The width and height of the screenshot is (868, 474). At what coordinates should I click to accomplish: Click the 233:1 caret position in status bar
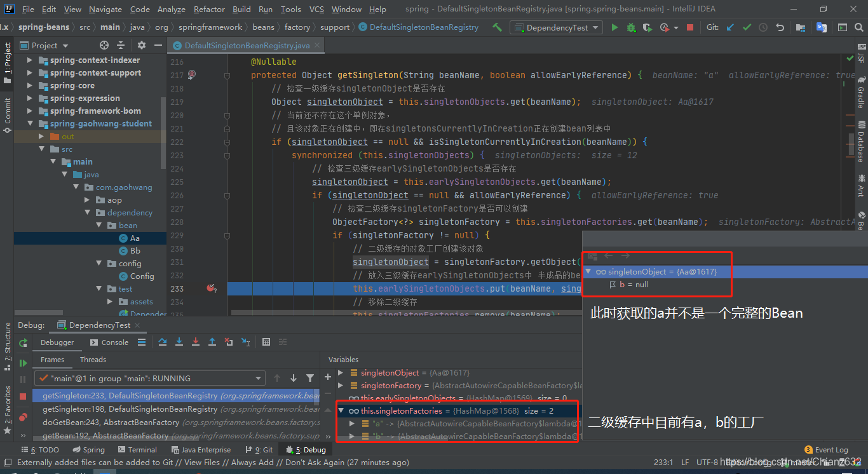(x=663, y=463)
